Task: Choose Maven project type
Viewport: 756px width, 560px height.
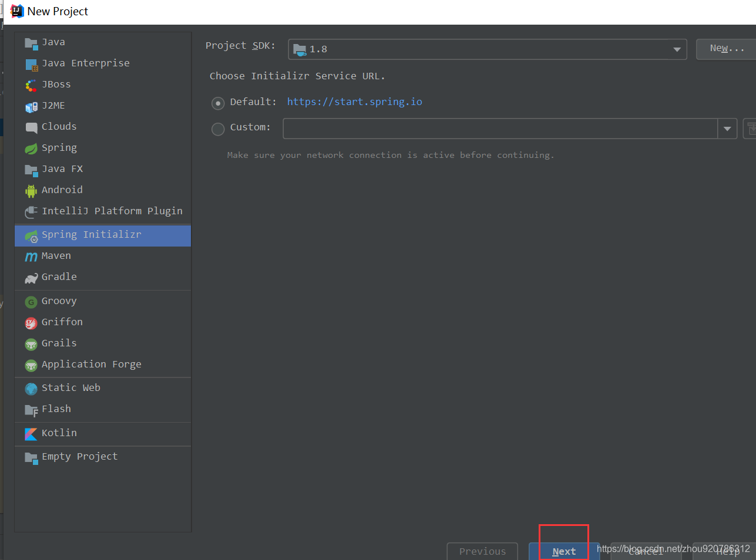Action: point(103,255)
